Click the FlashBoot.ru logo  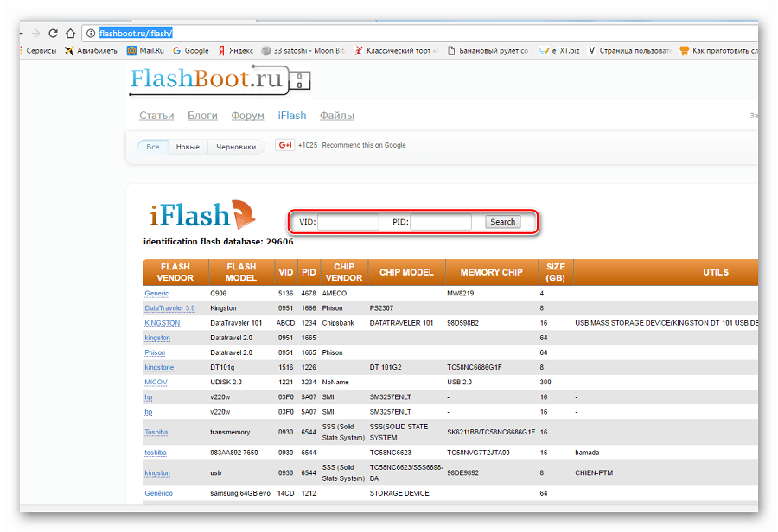tap(220, 80)
